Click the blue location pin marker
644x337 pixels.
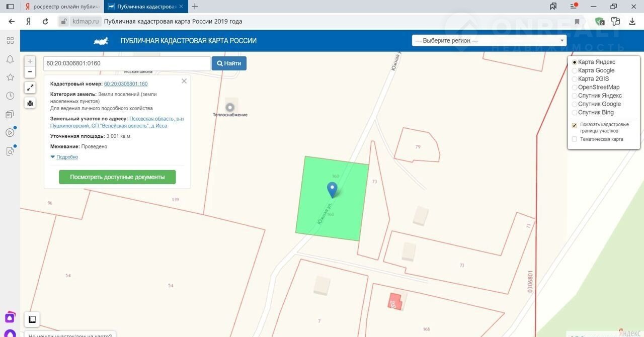[x=332, y=190]
